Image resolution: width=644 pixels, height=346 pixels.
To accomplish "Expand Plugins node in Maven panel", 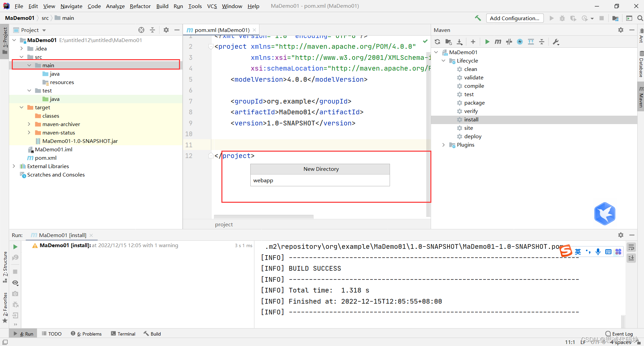I will coord(443,145).
